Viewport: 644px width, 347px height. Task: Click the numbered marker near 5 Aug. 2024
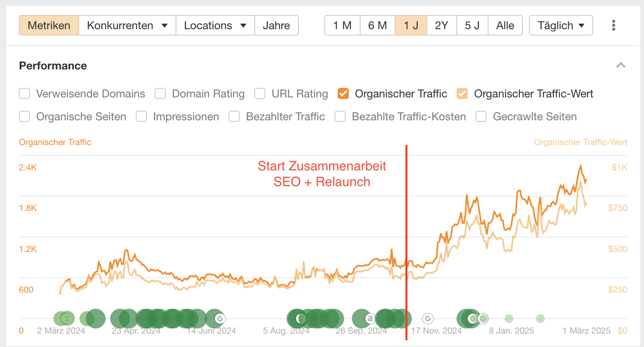[301, 318]
